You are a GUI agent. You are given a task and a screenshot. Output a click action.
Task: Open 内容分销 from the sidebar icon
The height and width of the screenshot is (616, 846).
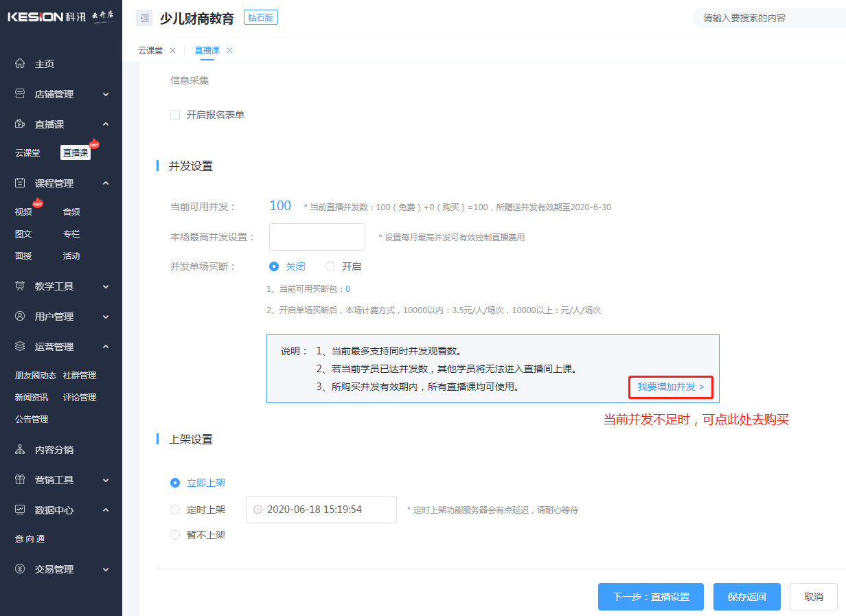click(x=20, y=449)
